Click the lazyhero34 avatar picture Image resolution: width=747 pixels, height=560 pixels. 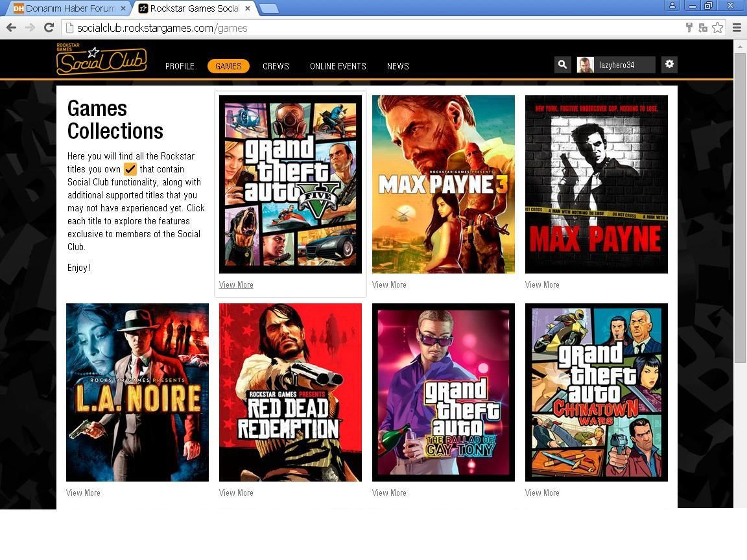(x=585, y=65)
